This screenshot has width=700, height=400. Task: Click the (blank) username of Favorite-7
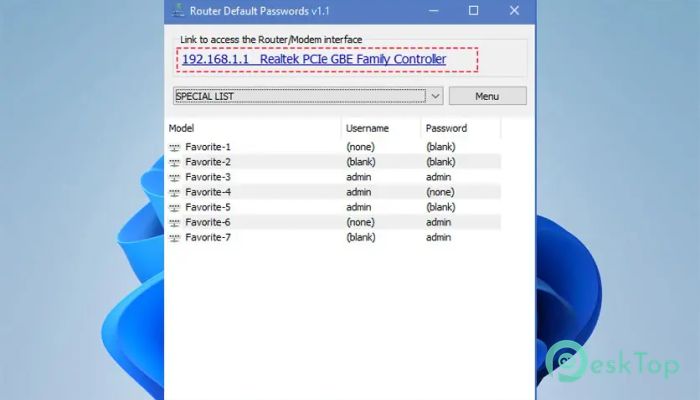point(361,238)
